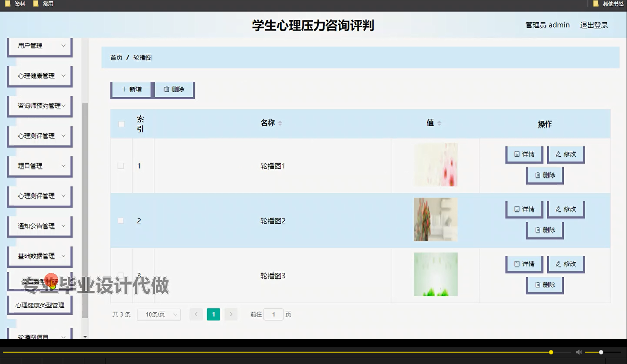Navigate to 首页 in the breadcrumb

[116, 57]
